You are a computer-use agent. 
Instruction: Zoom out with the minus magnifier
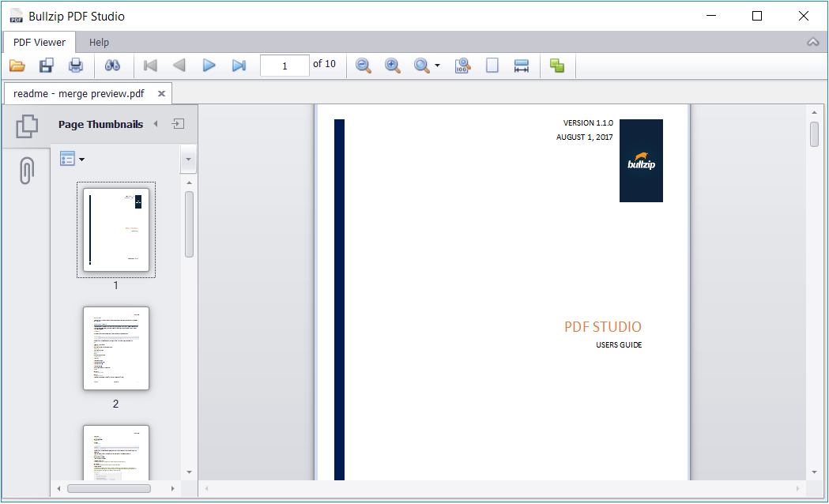click(x=364, y=66)
